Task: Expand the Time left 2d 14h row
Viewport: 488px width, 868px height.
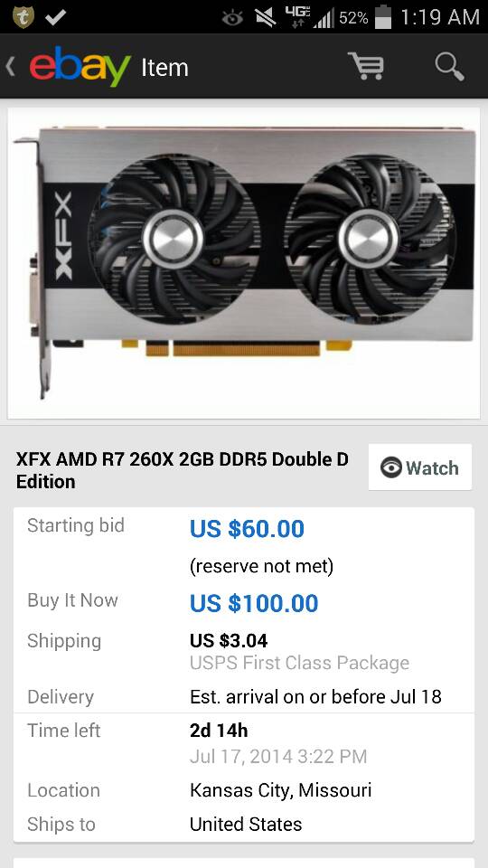Action: (x=243, y=742)
